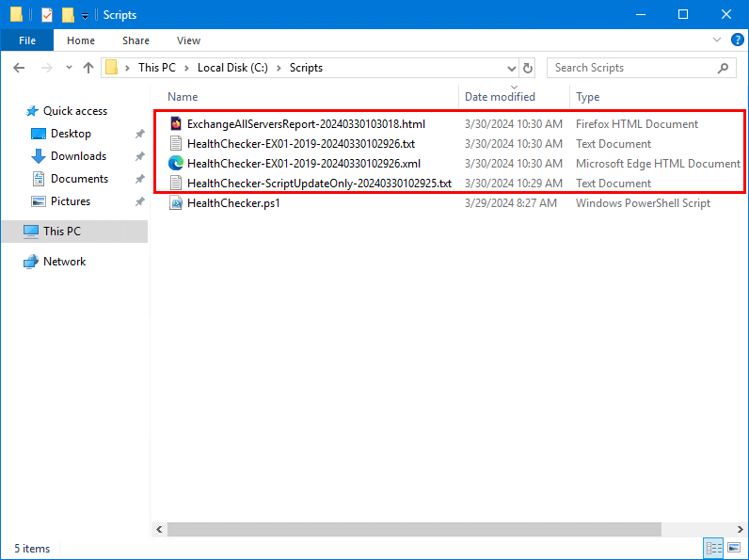Sort by the Date modified column header
The height and width of the screenshot is (560, 749).
[x=500, y=97]
